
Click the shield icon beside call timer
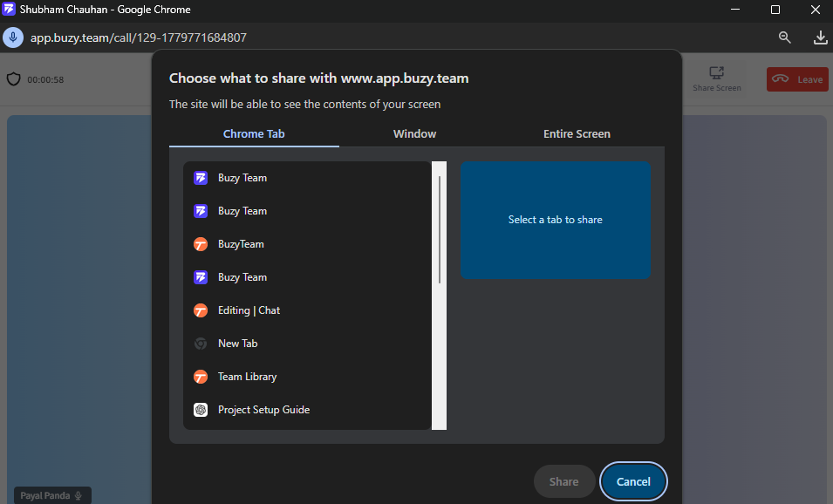pyautogui.click(x=14, y=79)
